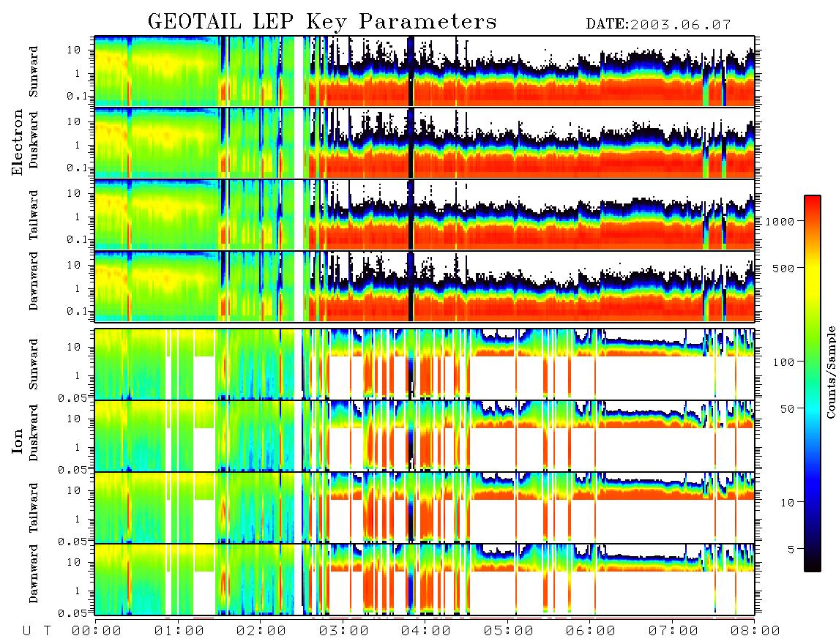Select the "DATE:2003.06.07" text
836x644 pixels.
tap(658, 24)
